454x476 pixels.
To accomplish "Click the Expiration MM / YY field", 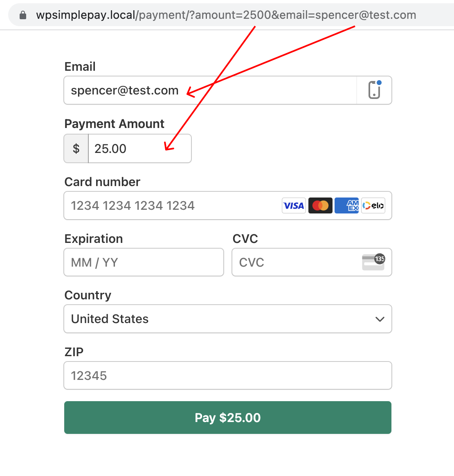I will pyautogui.click(x=144, y=262).
